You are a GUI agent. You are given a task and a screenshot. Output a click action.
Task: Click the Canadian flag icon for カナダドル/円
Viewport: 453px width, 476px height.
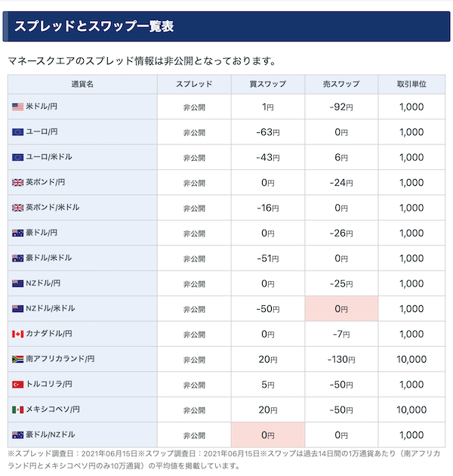tap(17, 334)
